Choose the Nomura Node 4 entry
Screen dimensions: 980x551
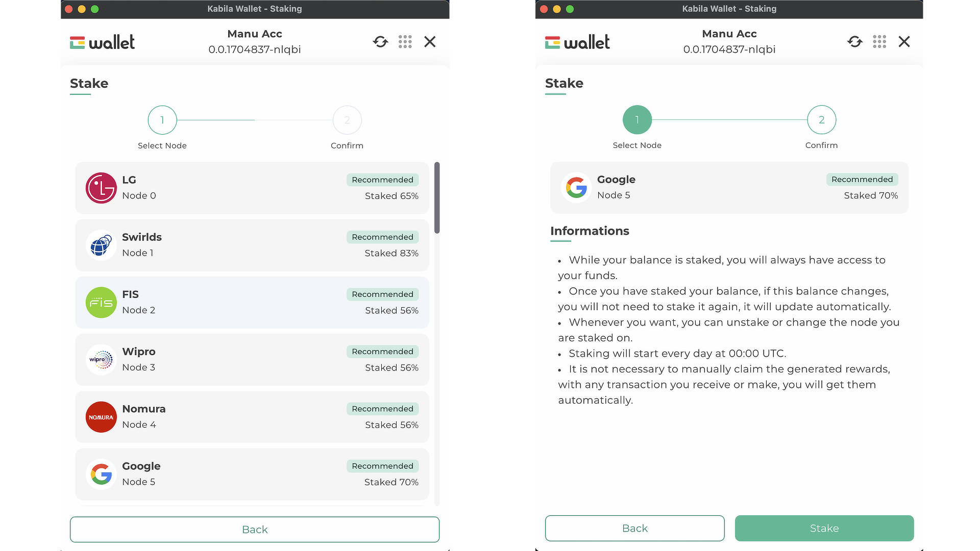click(x=252, y=417)
